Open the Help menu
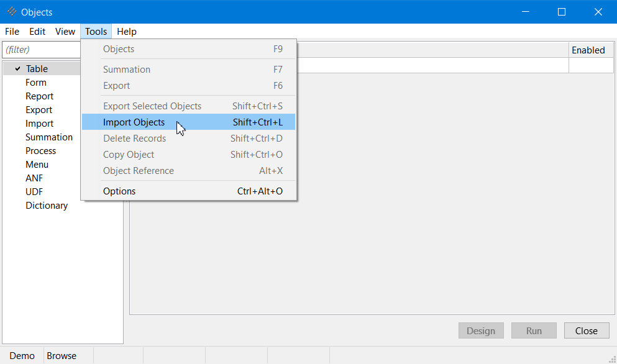617x364 pixels. pyautogui.click(x=126, y=32)
